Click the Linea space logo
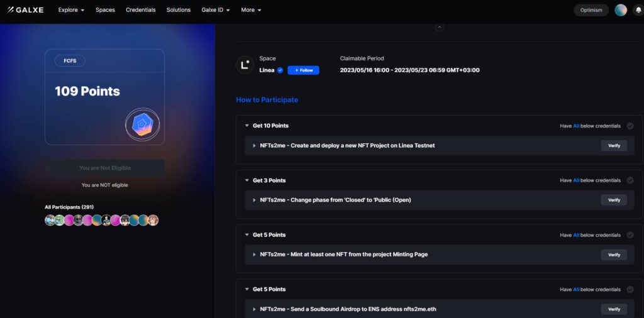Image resolution: width=644 pixels, height=318 pixels. [x=245, y=65]
